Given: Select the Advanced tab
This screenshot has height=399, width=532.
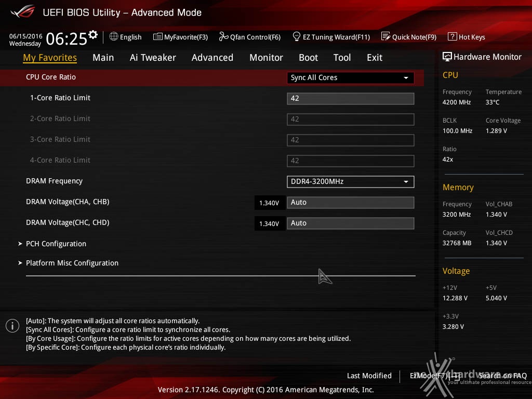Looking at the screenshot, I should [x=212, y=58].
